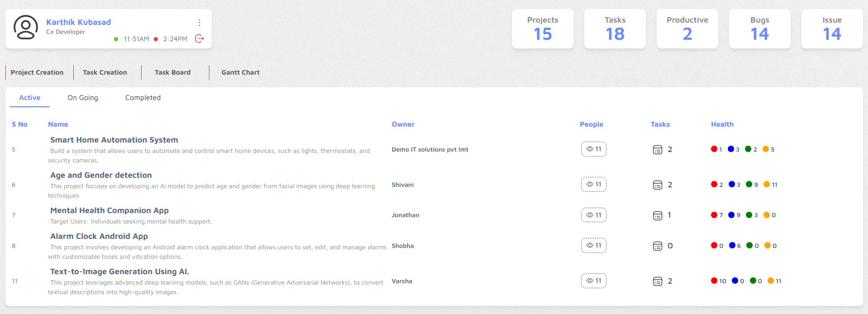
Task: Open the Task Board section
Action: pyautogui.click(x=173, y=72)
